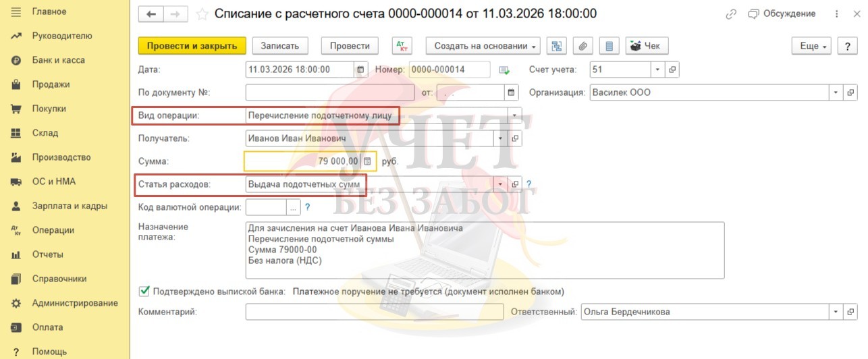The image size is (868, 359).
Task: Go forward with right arrow button
Action: [x=175, y=13]
